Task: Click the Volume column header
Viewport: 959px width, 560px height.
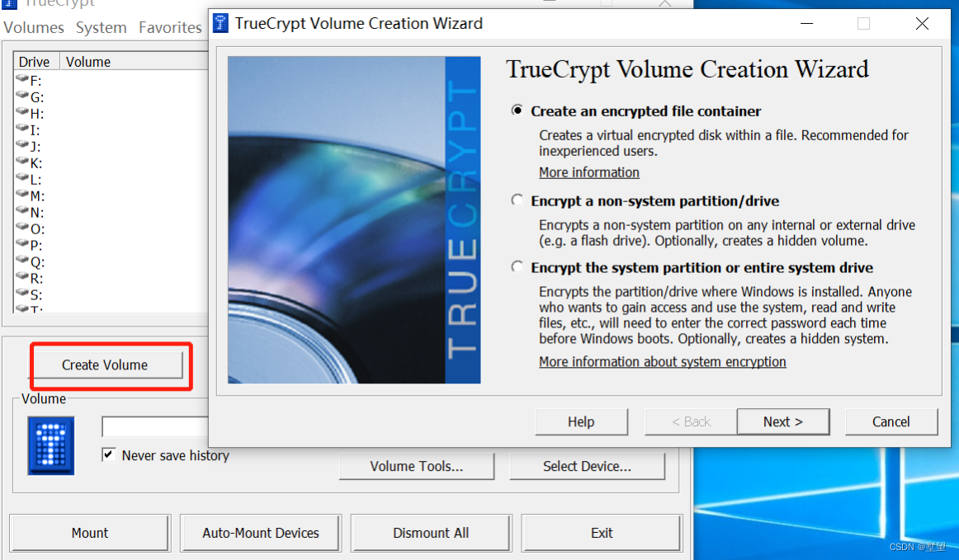Action: tap(135, 62)
